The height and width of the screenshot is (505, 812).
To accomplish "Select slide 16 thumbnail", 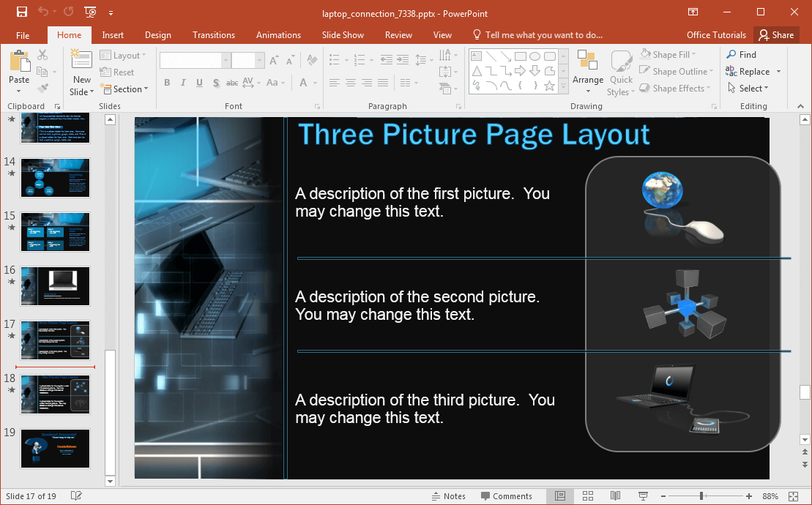I will click(x=56, y=286).
